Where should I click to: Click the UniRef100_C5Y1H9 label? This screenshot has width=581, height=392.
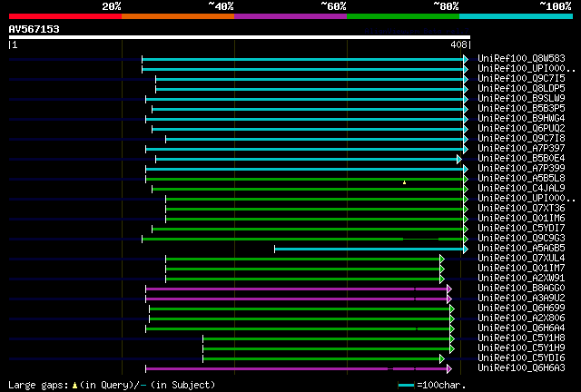point(521,348)
